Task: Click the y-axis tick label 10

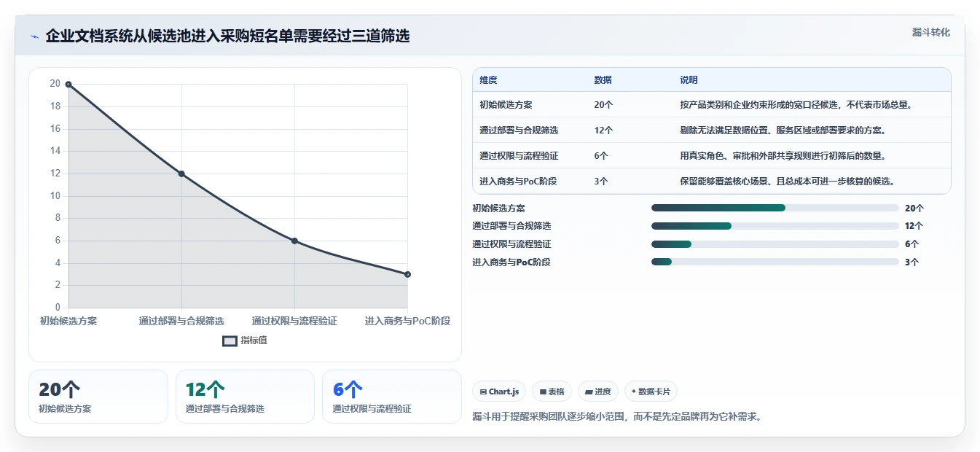Action: [55, 195]
